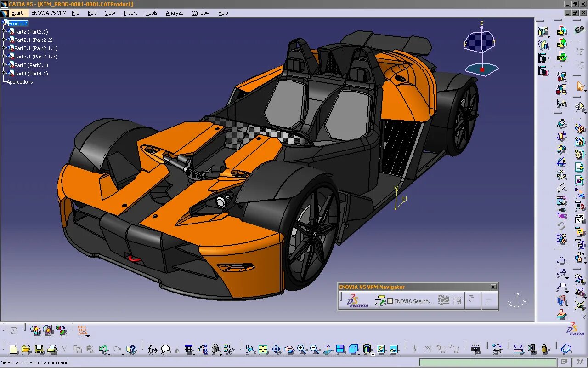Click the Fit All In view icon

[x=263, y=349]
